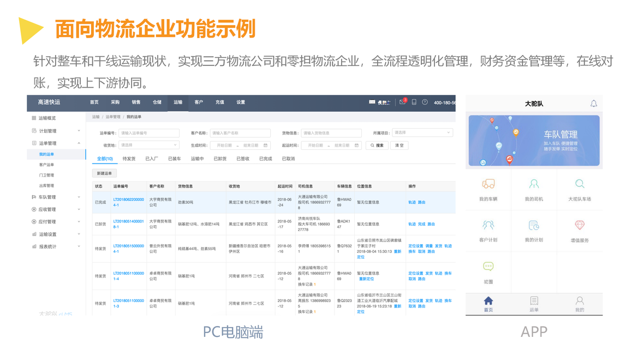644x362 pixels.
Task: Select 客户运单 in the sidebar
Action: coord(46,165)
